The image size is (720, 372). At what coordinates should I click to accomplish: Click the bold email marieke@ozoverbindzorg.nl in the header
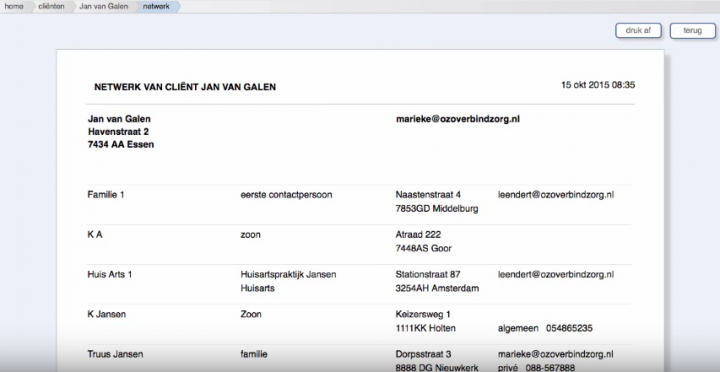click(458, 119)
